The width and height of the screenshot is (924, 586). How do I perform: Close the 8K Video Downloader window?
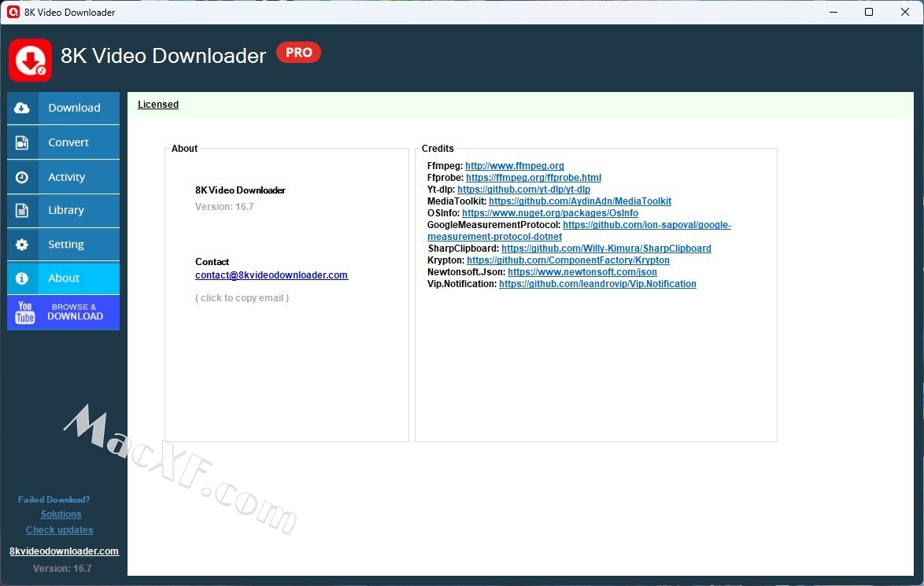[905, 12]
